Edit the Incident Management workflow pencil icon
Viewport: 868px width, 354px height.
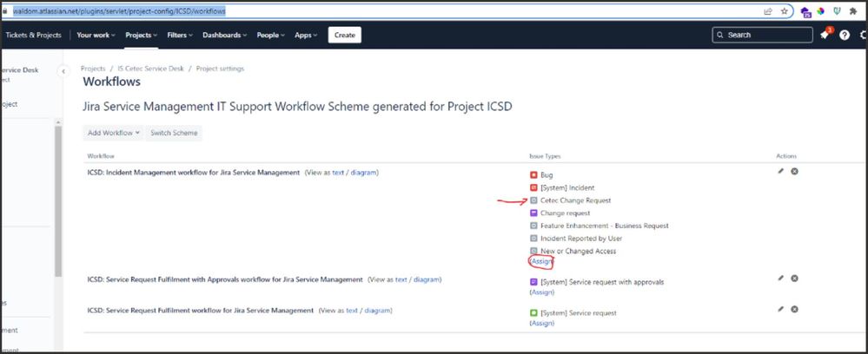point(780,172)
